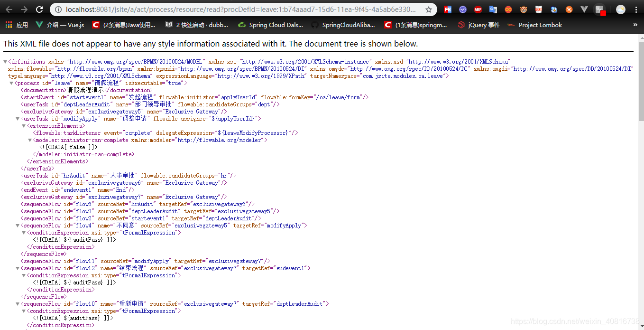The height and width of the screenshot is (330, 644).
Task: Go forward to the next page
Action: click(24, 9)
